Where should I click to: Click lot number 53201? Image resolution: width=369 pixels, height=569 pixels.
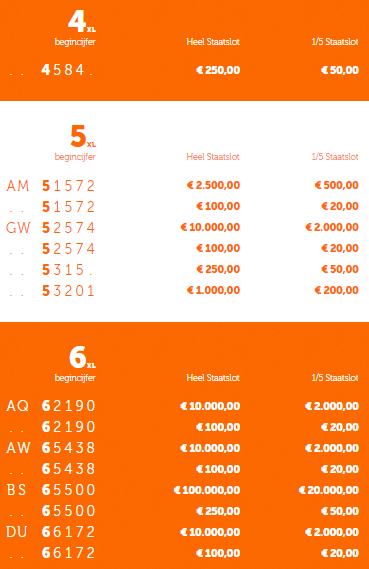[x=68, y=291]
